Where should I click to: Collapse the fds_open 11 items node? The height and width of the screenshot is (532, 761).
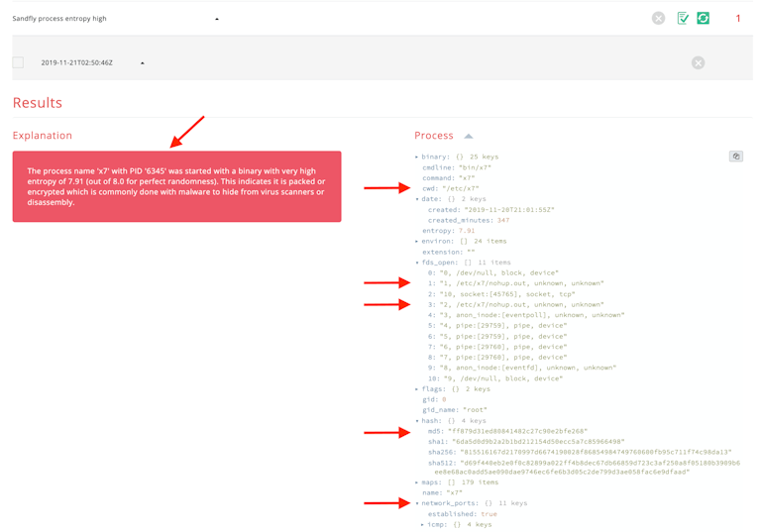coord(417,263)
